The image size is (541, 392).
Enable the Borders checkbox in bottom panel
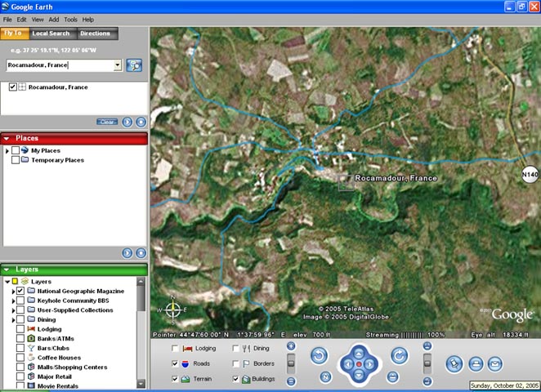click(235, 363)
